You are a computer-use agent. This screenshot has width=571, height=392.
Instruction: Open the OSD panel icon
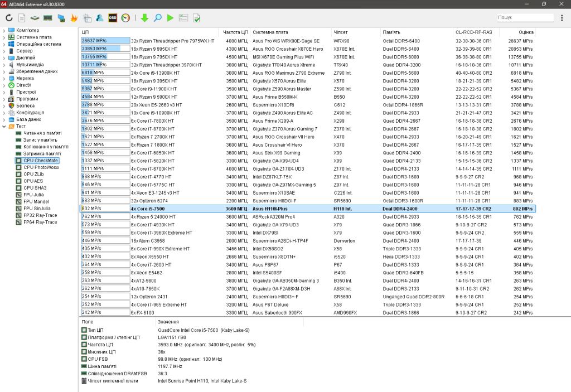point(113,18)
